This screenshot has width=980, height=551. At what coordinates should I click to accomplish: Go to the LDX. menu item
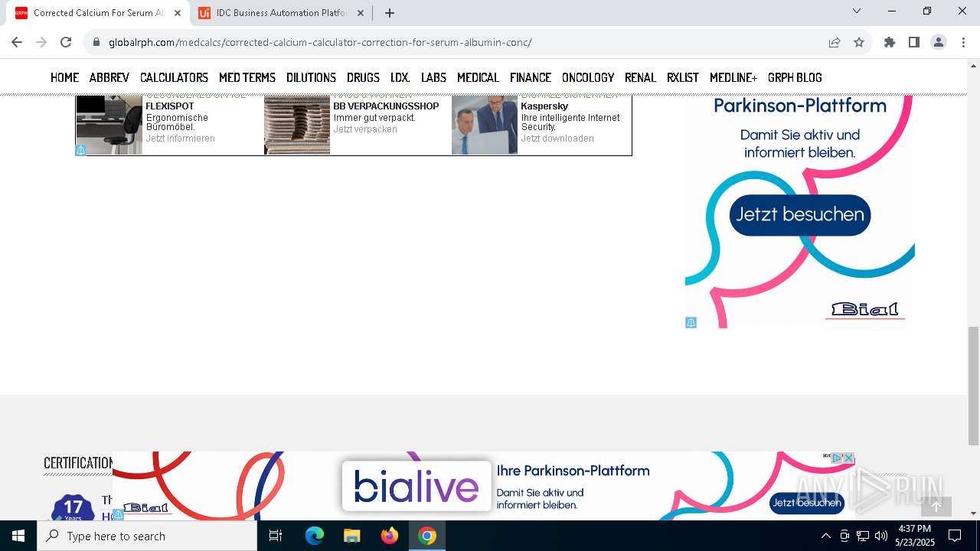pos(400,77)
